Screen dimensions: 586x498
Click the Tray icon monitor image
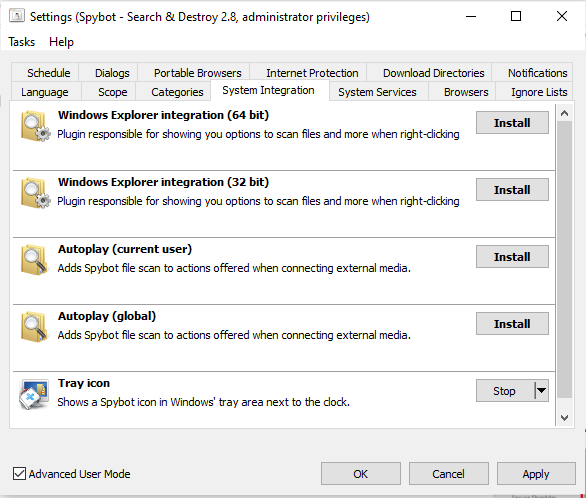point(34,394)
